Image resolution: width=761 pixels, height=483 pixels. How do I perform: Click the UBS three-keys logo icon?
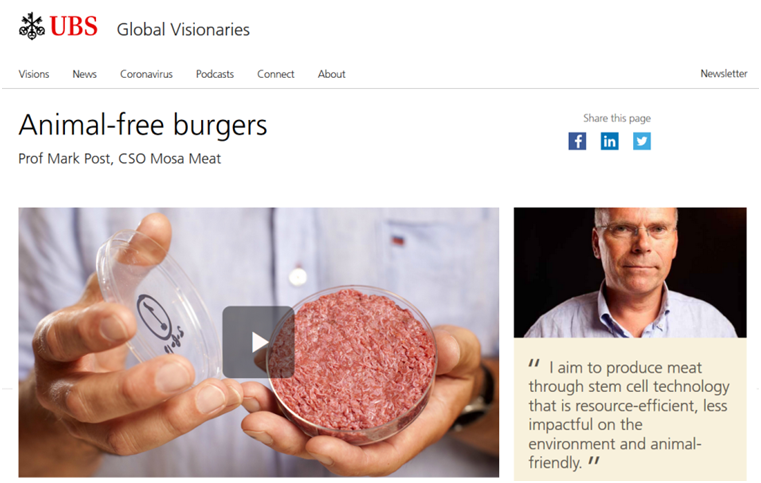click(x=32, y=26)
